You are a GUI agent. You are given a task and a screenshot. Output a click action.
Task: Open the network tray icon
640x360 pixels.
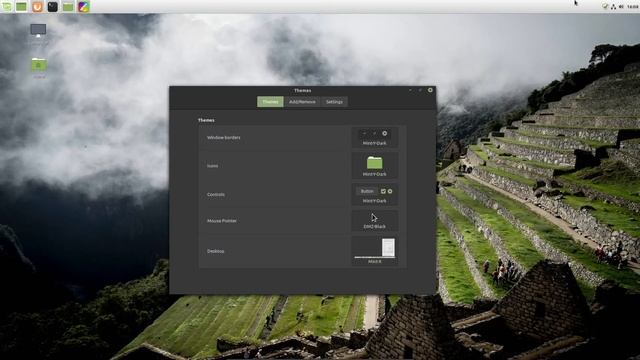point(613,6)
